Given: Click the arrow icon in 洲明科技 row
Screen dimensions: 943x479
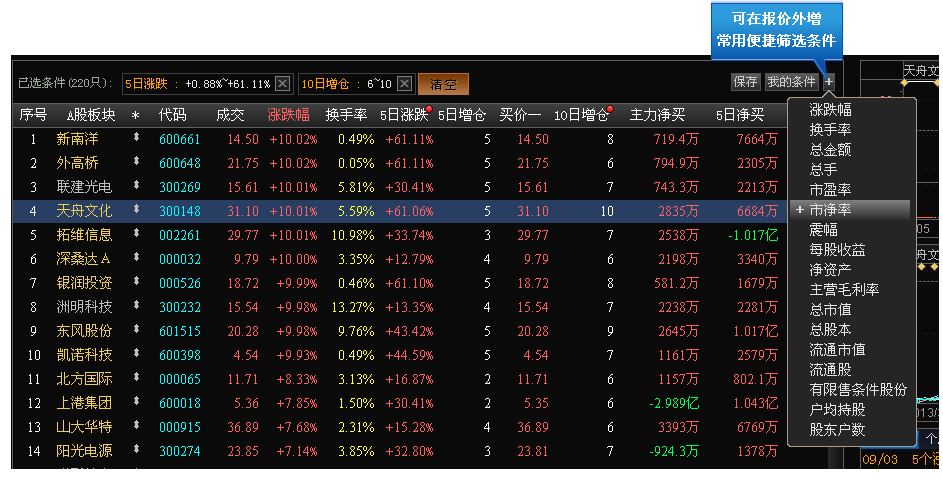Looking at the screenshot, I should (137, 305).
